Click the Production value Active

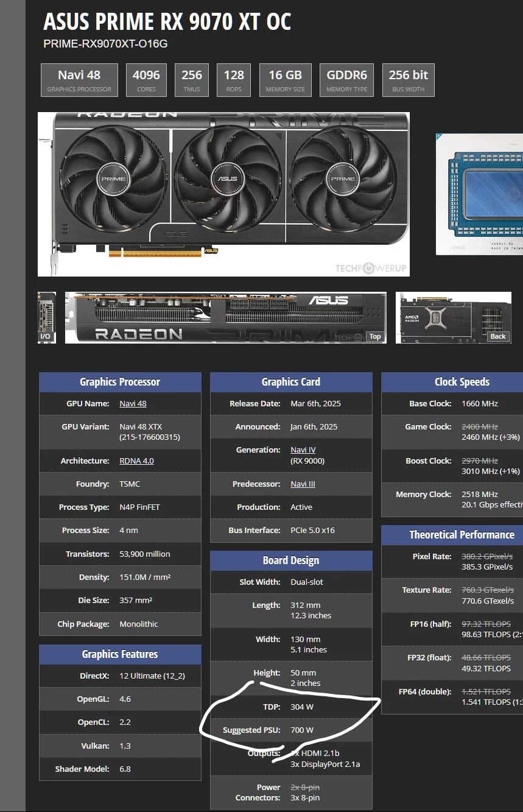tap(301, 507)
